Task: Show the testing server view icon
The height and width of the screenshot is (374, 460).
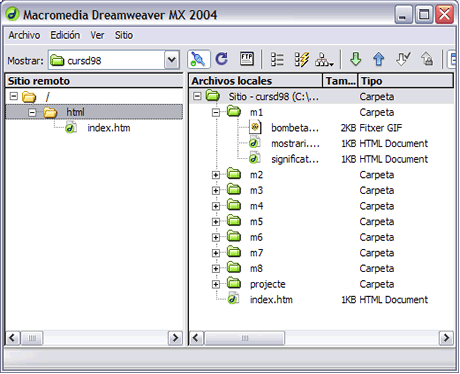Action: [302, 60]
